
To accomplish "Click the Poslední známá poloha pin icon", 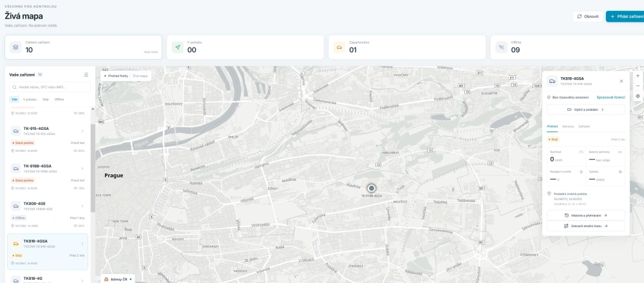I will [x=549, y=194].
